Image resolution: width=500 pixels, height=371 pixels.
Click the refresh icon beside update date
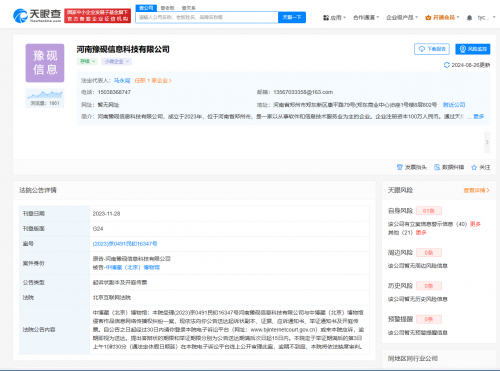pos(447,65)
